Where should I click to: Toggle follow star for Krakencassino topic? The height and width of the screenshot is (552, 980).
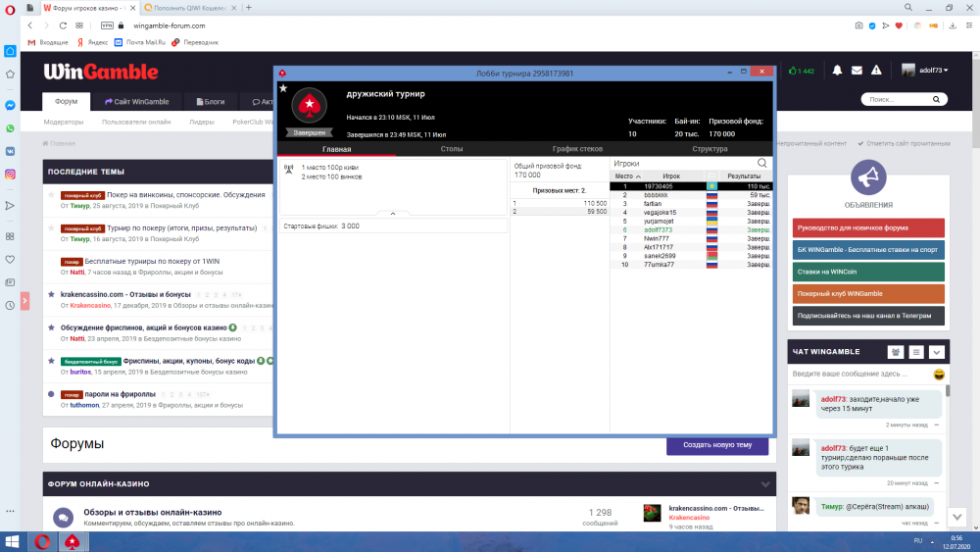coord(51,294)
